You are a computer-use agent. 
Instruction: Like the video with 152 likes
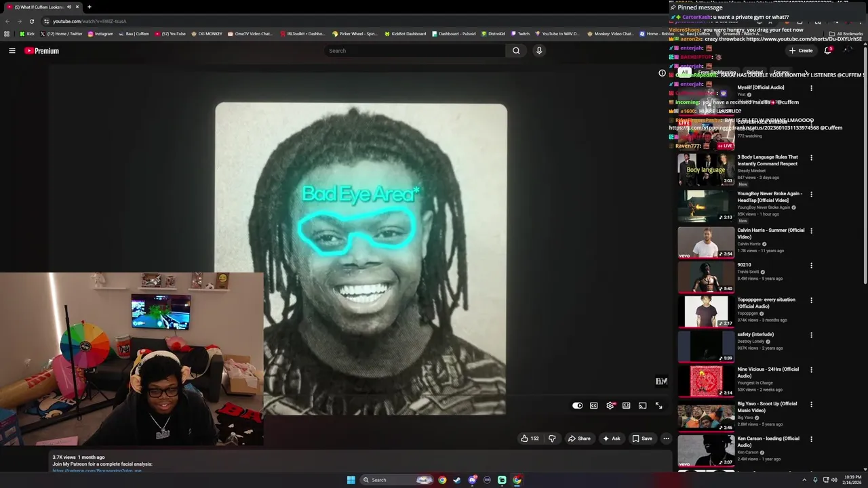coord(530,439)
